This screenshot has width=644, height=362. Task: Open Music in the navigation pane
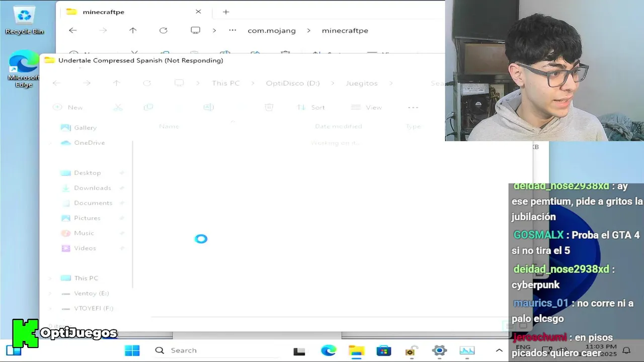coord(77,233)
